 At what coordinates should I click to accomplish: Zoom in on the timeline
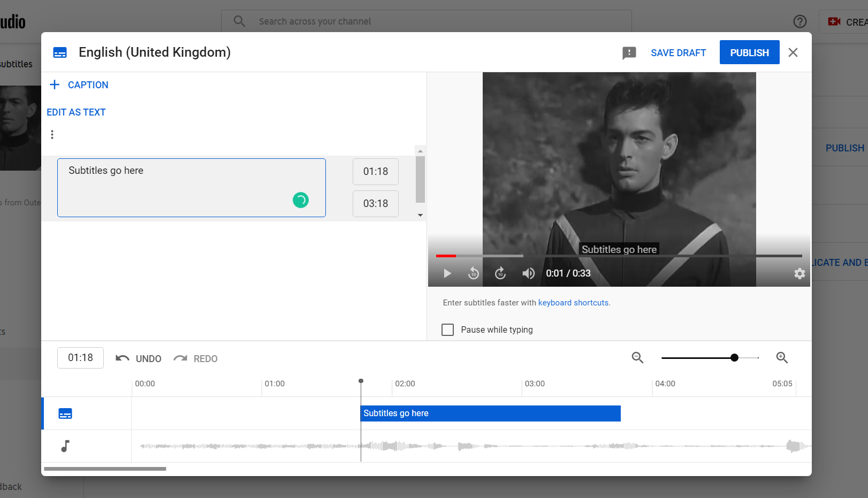[x=782, y=357]
